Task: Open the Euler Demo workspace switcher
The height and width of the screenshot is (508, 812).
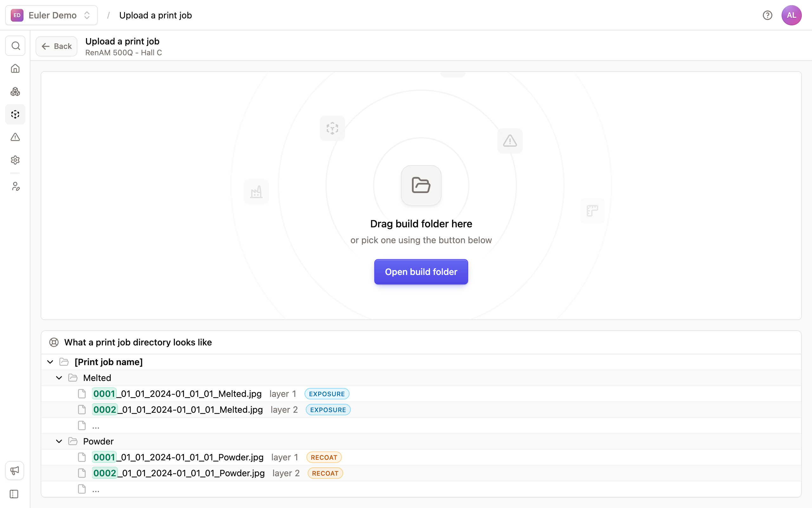Action: click(51, 15)
